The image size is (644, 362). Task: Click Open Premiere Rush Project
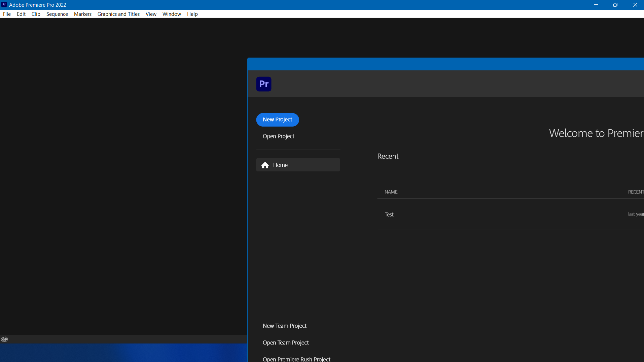[x=296, y=359]
